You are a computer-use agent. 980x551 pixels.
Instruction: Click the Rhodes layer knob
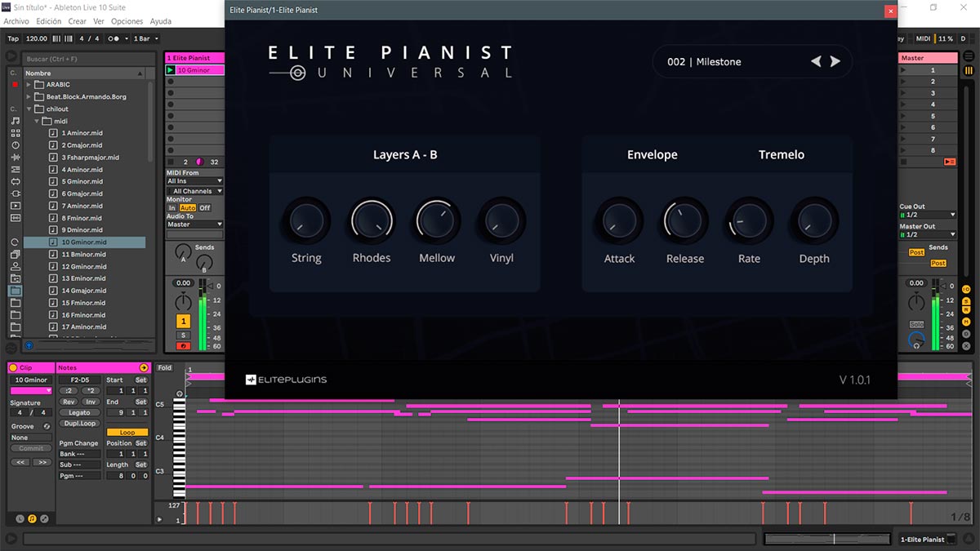click(x=372, y=220)
